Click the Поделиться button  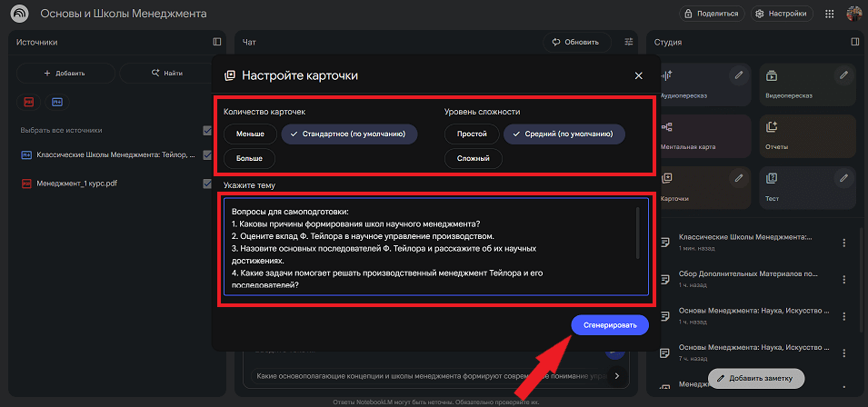pyautogui.click(x=712, y=14)
